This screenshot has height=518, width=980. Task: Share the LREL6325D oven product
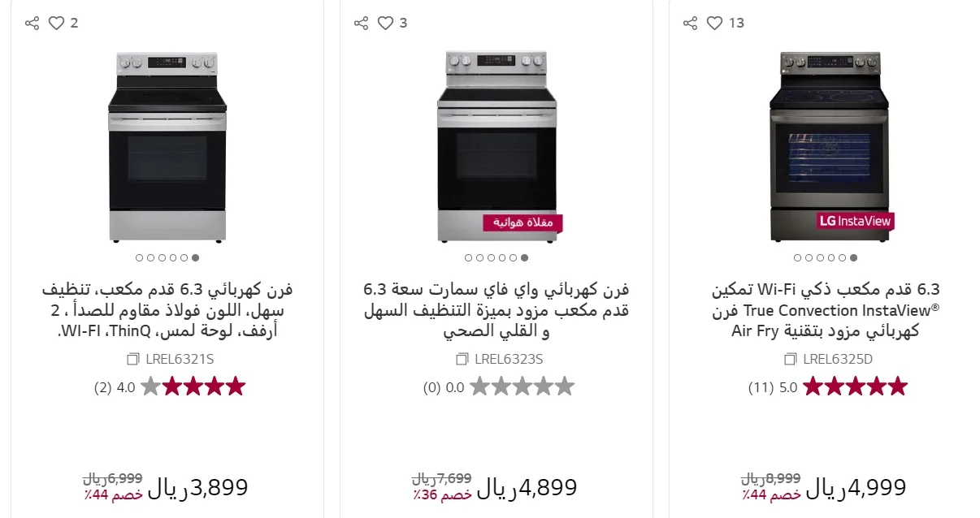click(690, 23)
